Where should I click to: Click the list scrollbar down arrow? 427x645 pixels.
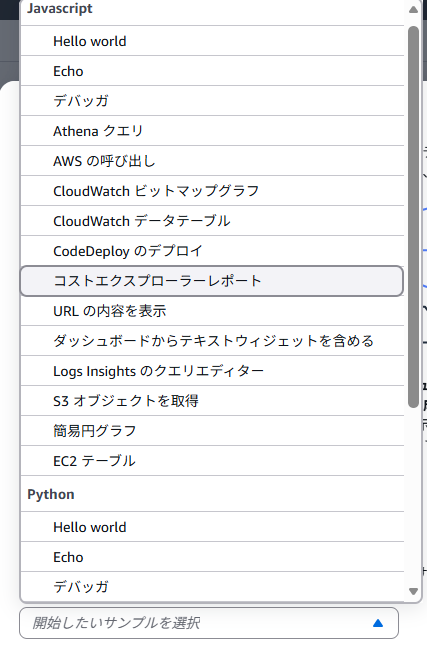(x=413, y=592)
